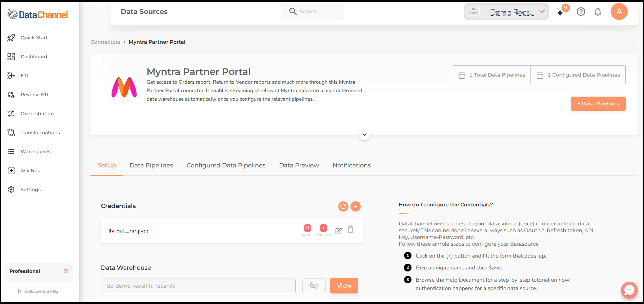Screen dimensions: 644x304
Task: Click the 'Myntra Partner Portal' breadcrumb text
Action: 157,42
